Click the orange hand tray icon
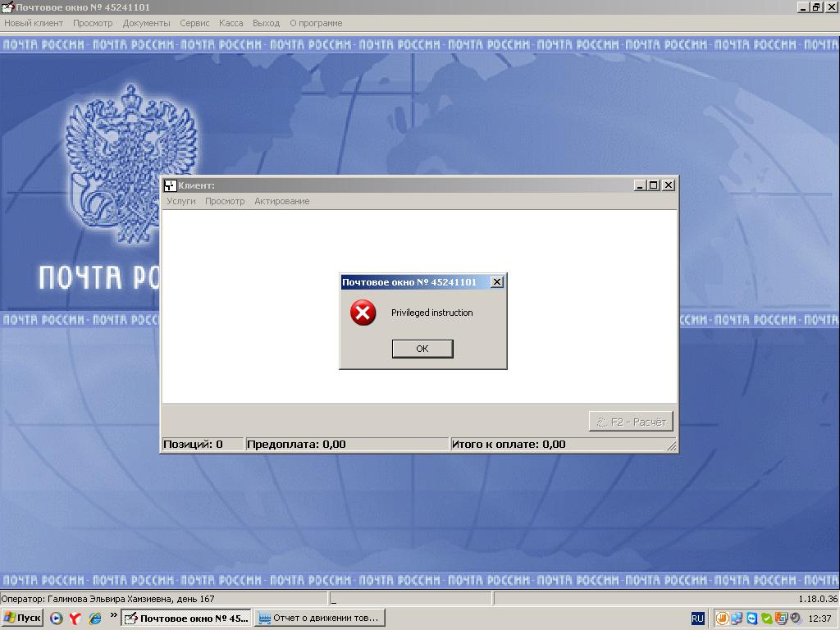This screenshot has height=630, width=840. pyautogui.click(x=722, y=619)
